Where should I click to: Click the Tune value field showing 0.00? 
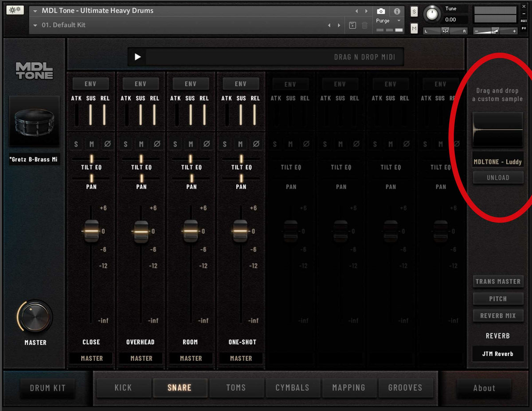click(x=457, y=19)
